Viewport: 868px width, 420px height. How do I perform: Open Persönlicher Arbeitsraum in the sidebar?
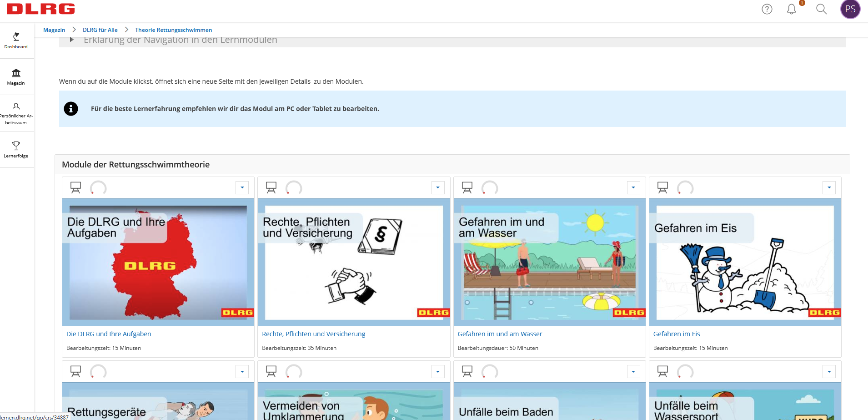tap(16, 113)
